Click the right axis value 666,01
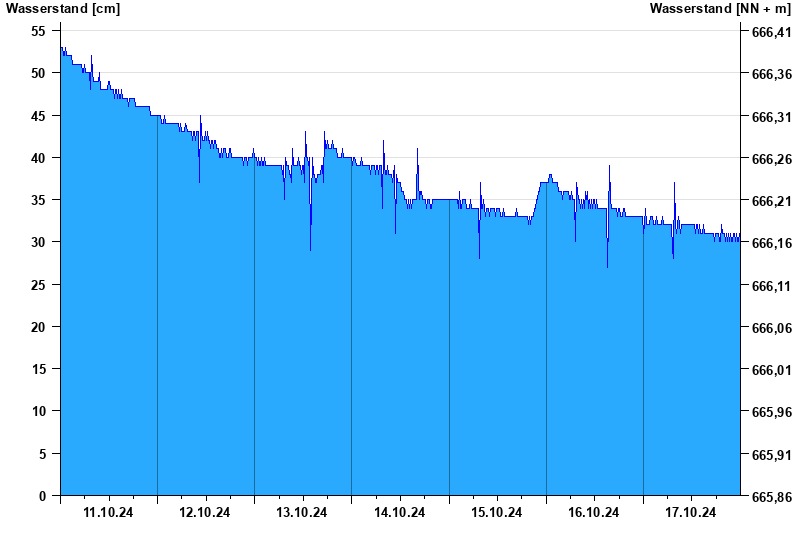The width and height of the screenshot is (800, 550). point(772,370)
